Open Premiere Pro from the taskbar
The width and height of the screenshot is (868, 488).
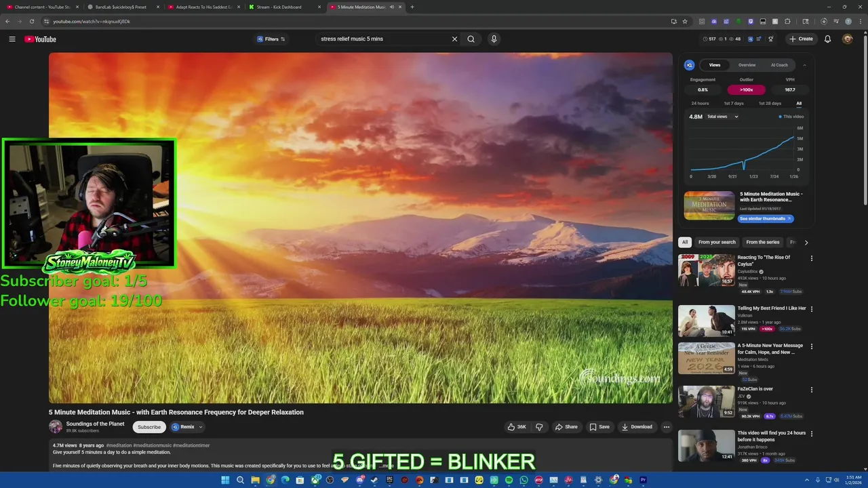pos(643,480)
